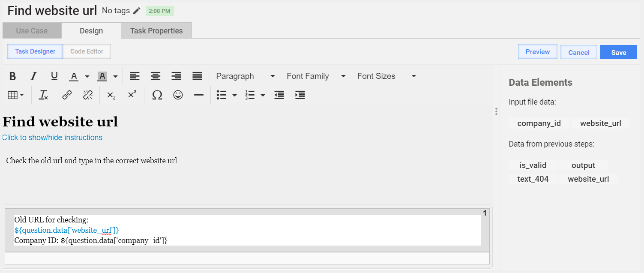This screenshot has width=644, height=273.
Task: Edit tags with the pencil icon
Action: (x=137, y=11)
